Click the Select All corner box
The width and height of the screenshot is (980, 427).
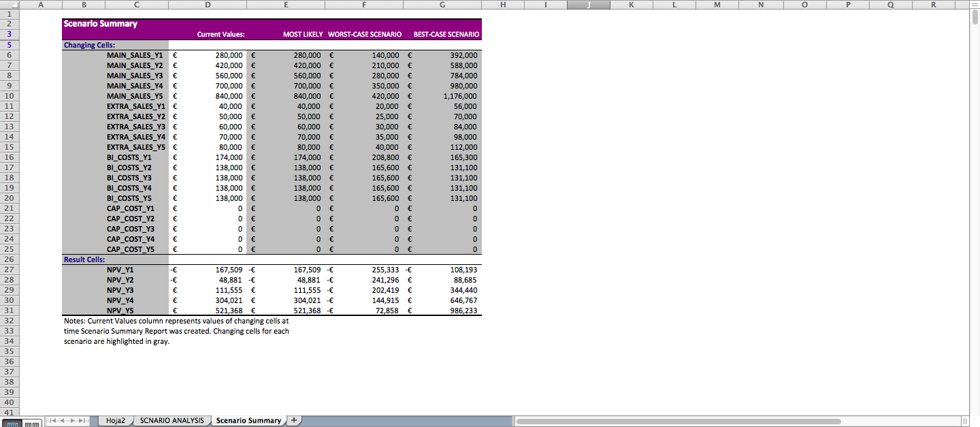tap(8, 5)
